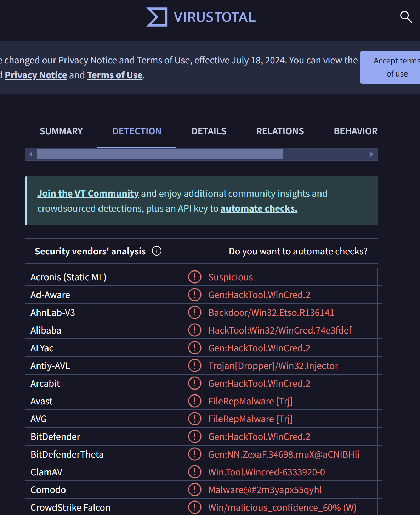The height and width of the screenshot is (515, 420).
Task: Go to the RELATIONS tab
Action: (x=280, y=131)
